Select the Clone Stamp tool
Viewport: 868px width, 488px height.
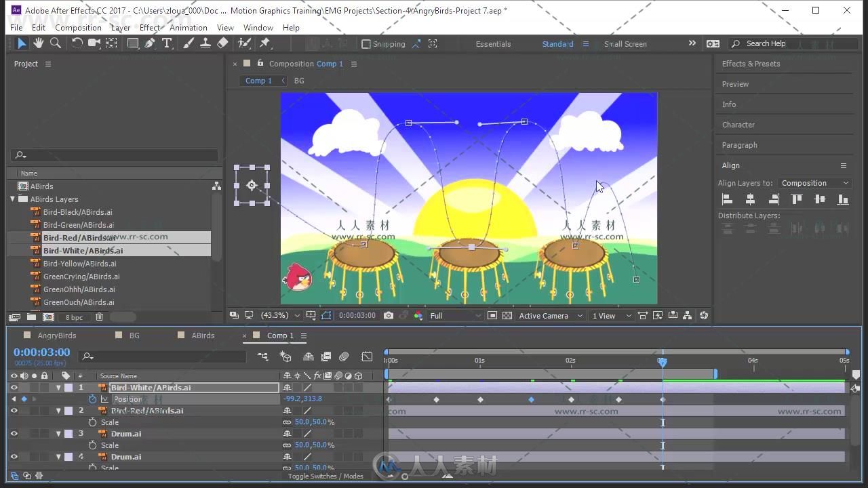205,43
